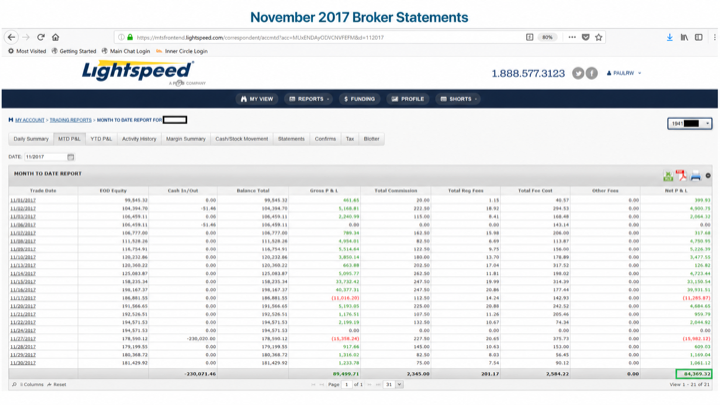Click the browser URL address bar
Viewport: 720px width, 405px height.
pos(321,37)
